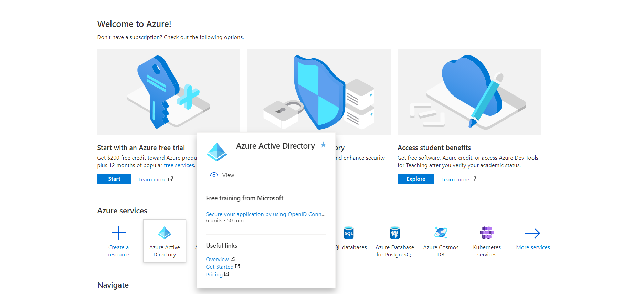Click the Create a resource plus icon
The width and height of the screenshot is (644, 294).
[119, 233]
